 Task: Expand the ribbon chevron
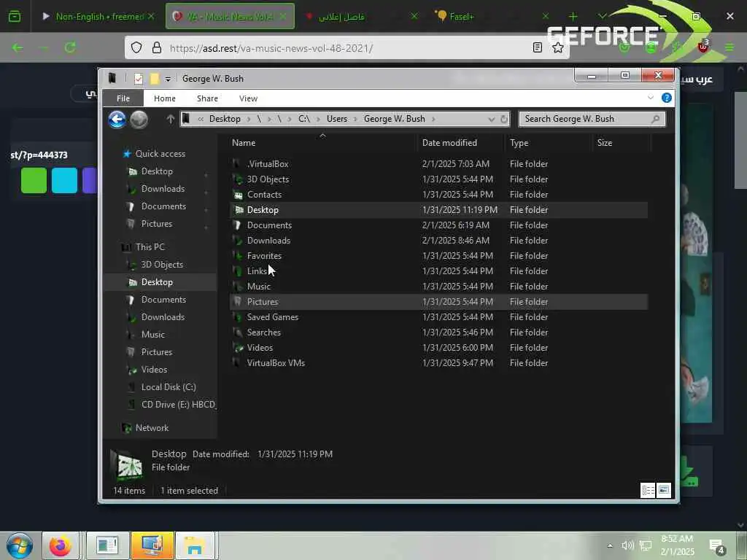650,98
